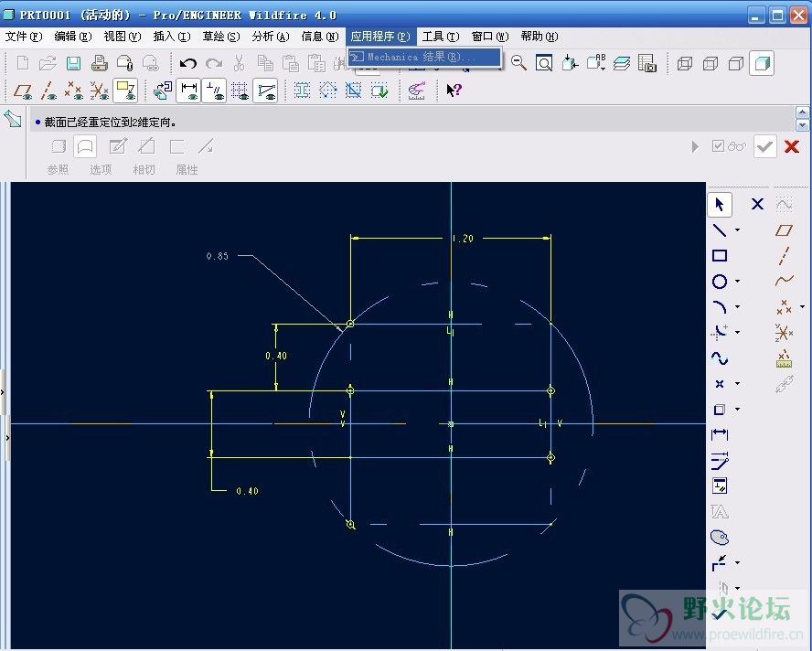Click message area scroll-up arrow
This screenshot has width=812, height=651.
pos(802,112)
